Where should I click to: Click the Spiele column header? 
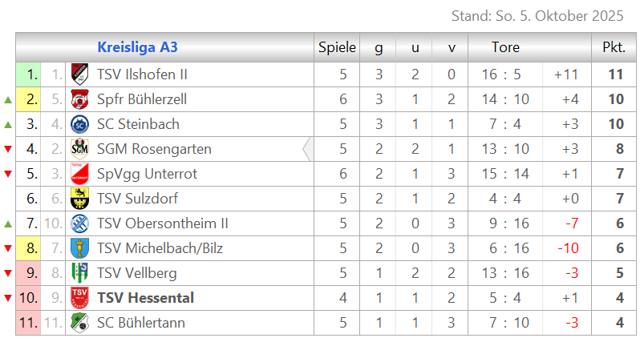[337, 47]
